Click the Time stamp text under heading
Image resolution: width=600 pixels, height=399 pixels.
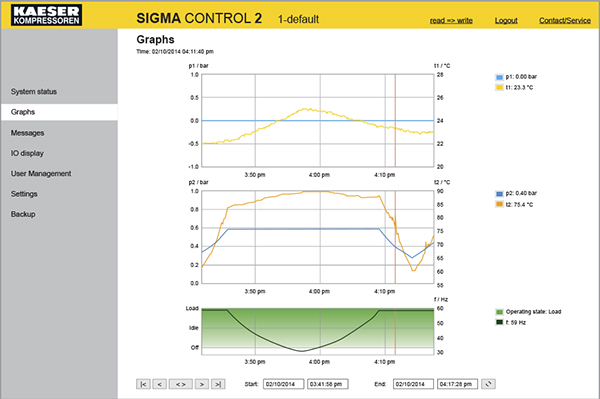tap(175, 52)
